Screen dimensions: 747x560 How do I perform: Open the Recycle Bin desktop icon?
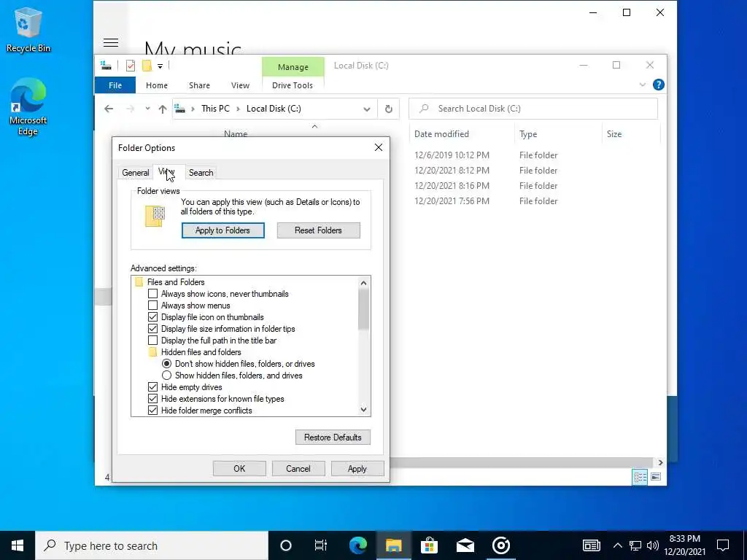coord(28,29)
